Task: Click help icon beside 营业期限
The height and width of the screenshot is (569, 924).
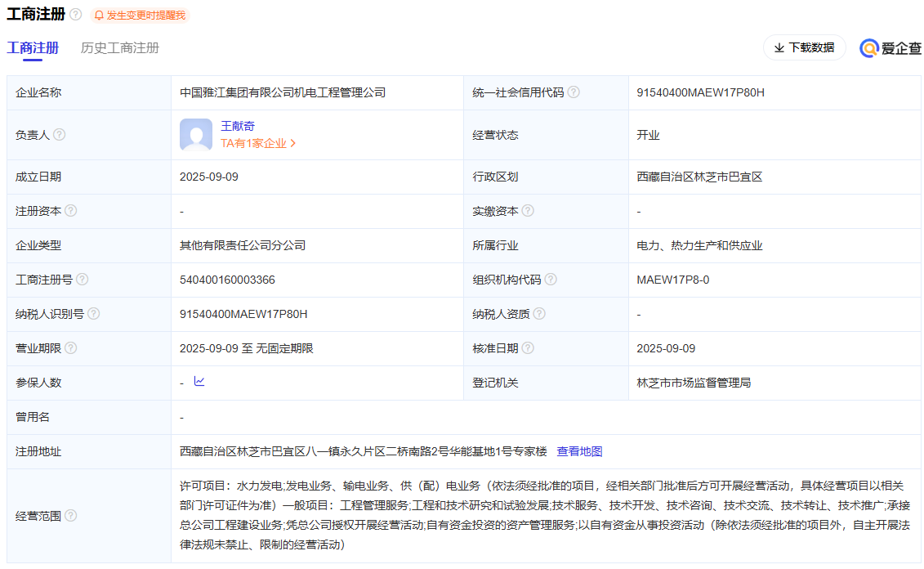Action: pyautogui.click(x=71, y=348)
